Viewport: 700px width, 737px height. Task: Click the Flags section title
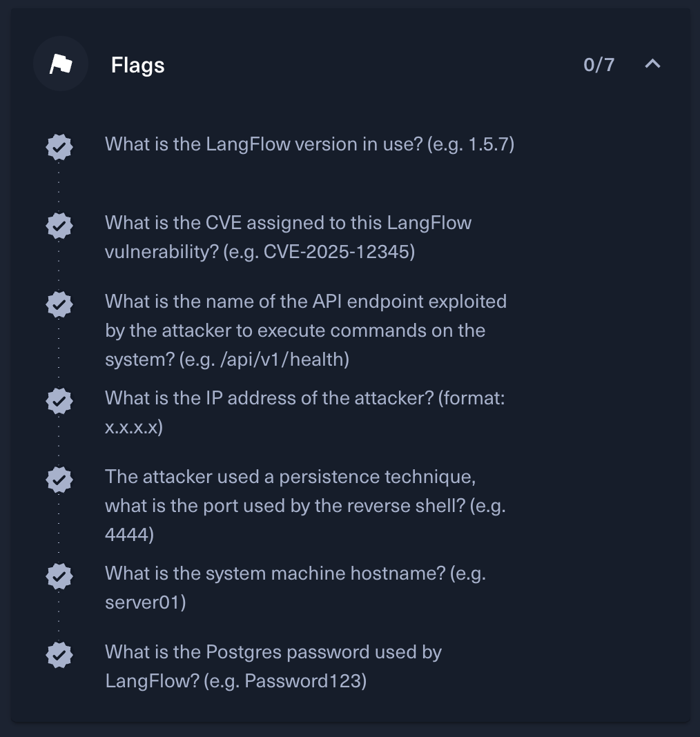pyautogui.click(x=138, y=66)
